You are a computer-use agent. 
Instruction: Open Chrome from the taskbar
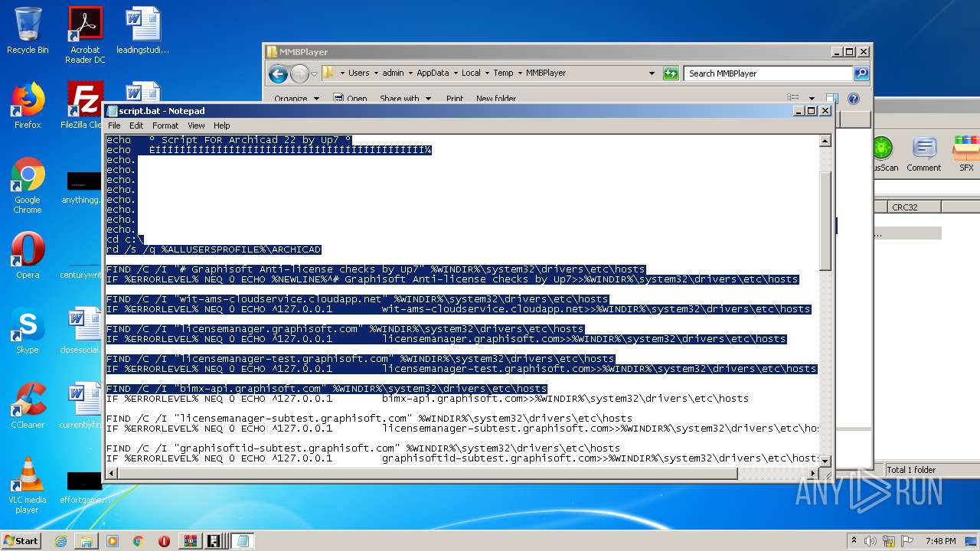[x=138, y=541]
